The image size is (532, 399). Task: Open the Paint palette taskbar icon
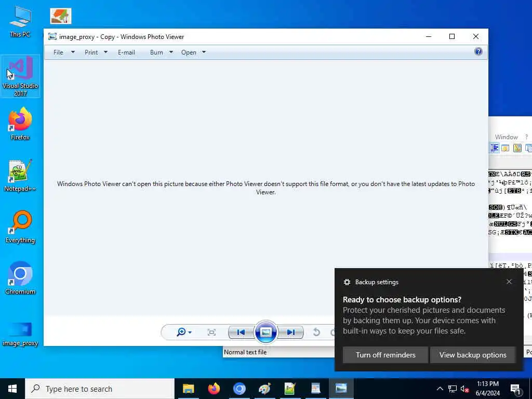point(264,389)
